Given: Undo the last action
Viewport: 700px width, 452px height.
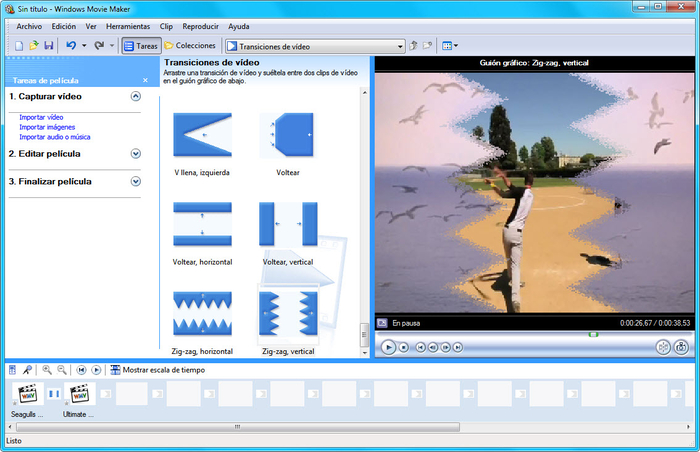Looking at the screenshot, I should click(x=71, y=46).
